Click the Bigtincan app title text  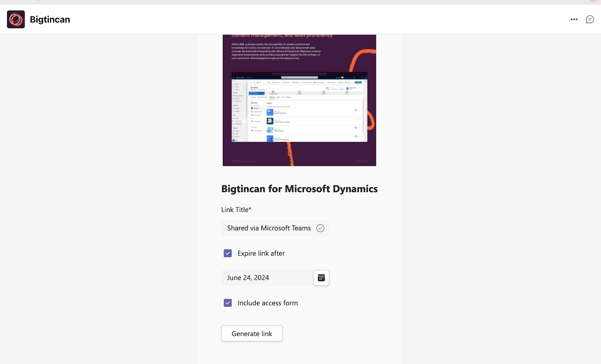click(x=50, y=20)
